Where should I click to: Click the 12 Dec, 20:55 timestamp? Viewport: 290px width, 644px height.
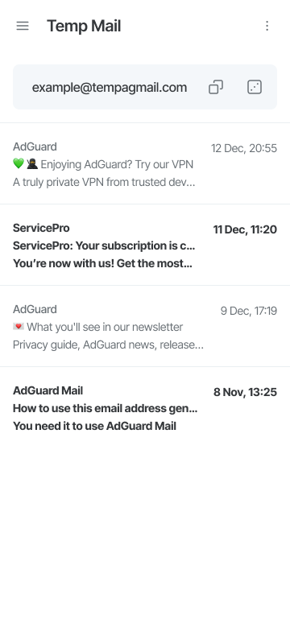pyautogui.click(x=244, y=148)
